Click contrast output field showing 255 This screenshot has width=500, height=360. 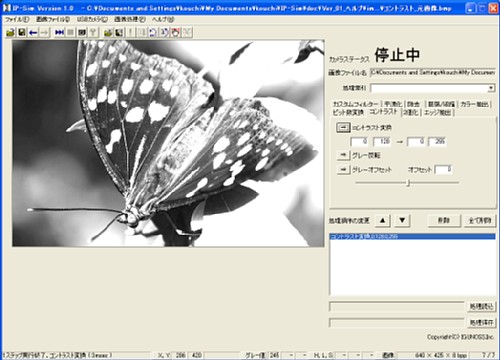click(437, 141)
